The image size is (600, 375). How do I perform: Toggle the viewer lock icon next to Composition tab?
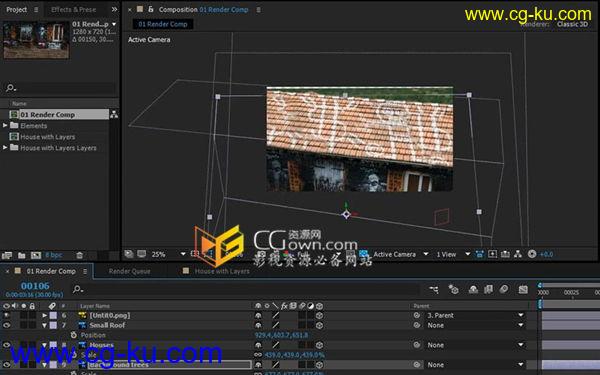151,9
